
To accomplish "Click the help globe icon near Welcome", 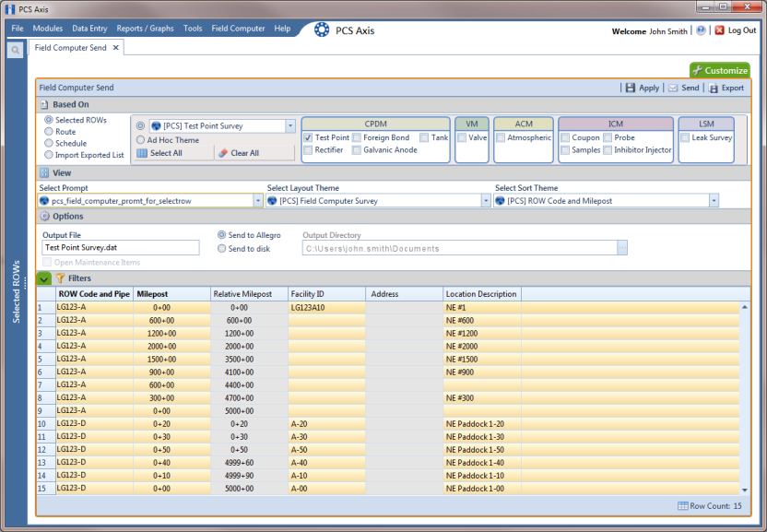I will tap(701, 30).
